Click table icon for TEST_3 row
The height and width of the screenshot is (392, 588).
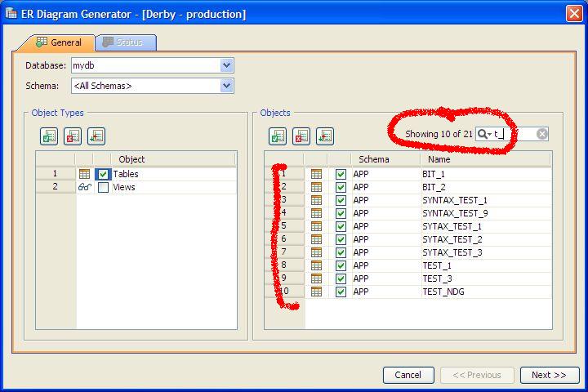pyautogui.click(x=317, y=278)
